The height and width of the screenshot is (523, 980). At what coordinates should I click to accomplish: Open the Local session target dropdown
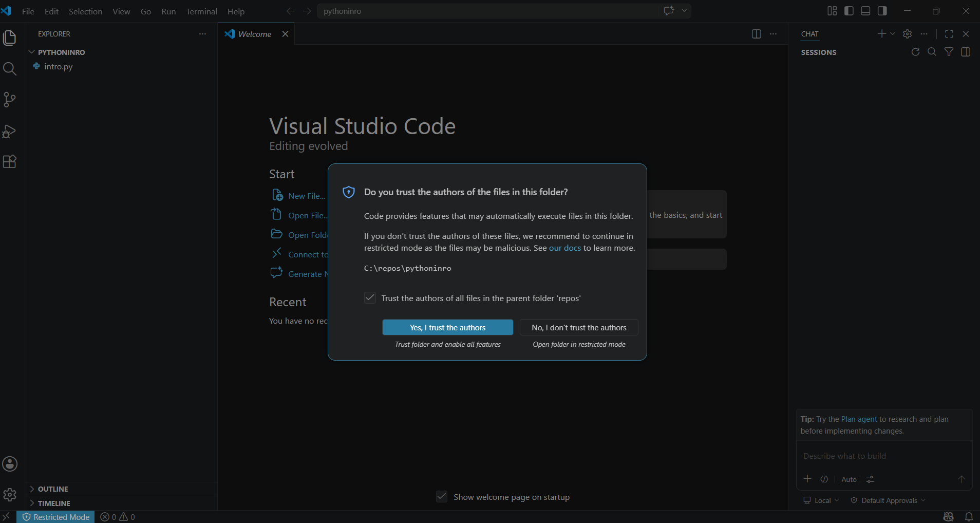pyautogui.click(x=821, y=500)
